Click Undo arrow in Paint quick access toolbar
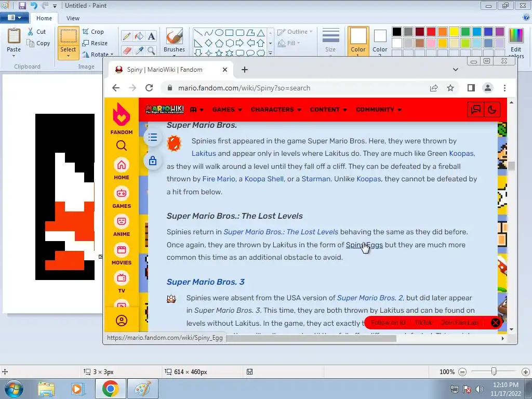The width and height of the screenshot is (532, 399). tap(34, 5)
